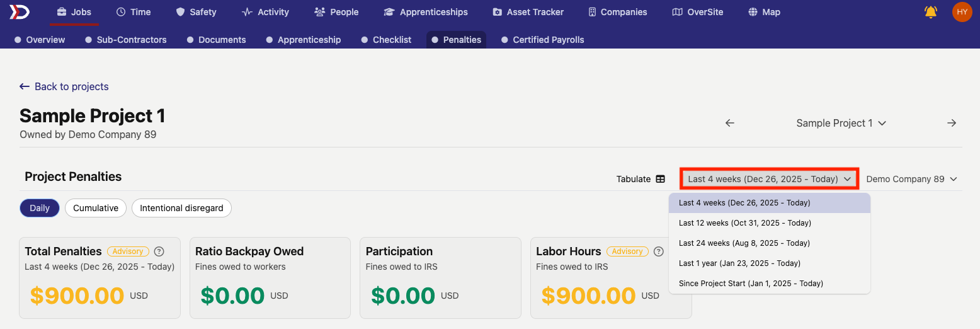Expand the Sample Project 1 project selector
The image size is (980, 329).
tap(841, 123)
